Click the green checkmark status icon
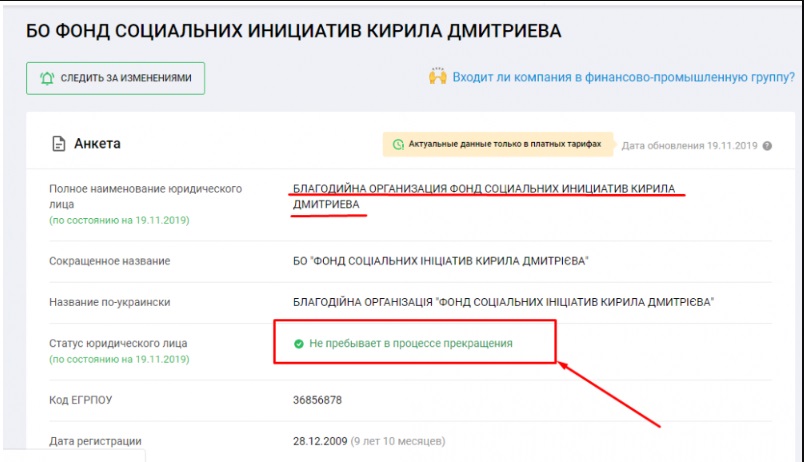Screen dimensions: 804x462 tap(298, 343)
